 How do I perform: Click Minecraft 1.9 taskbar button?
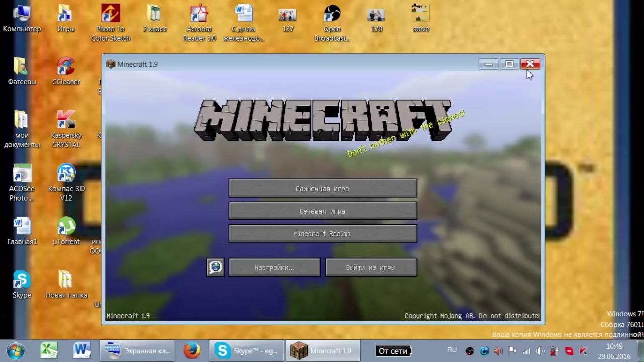tap(323, 350)
